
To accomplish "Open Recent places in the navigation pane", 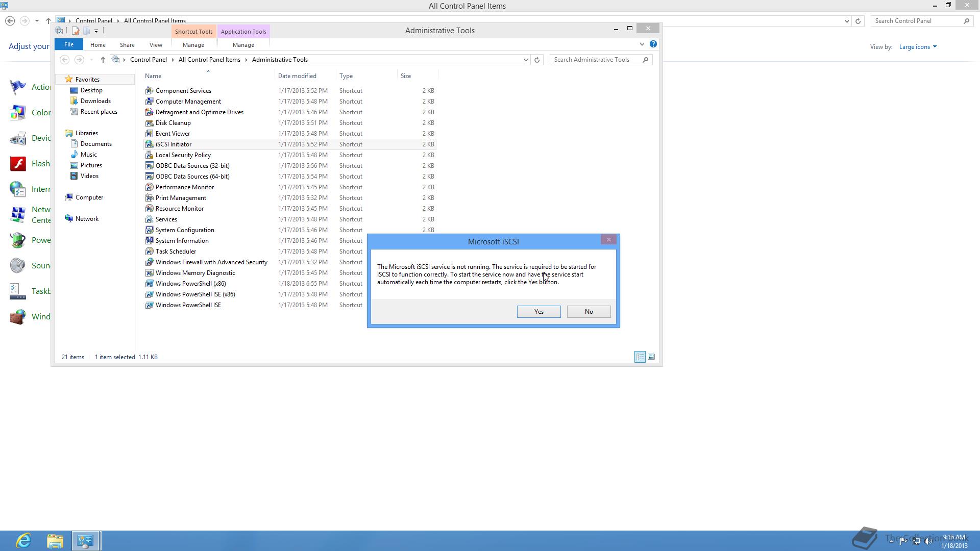I will click(x=99, y=112).
